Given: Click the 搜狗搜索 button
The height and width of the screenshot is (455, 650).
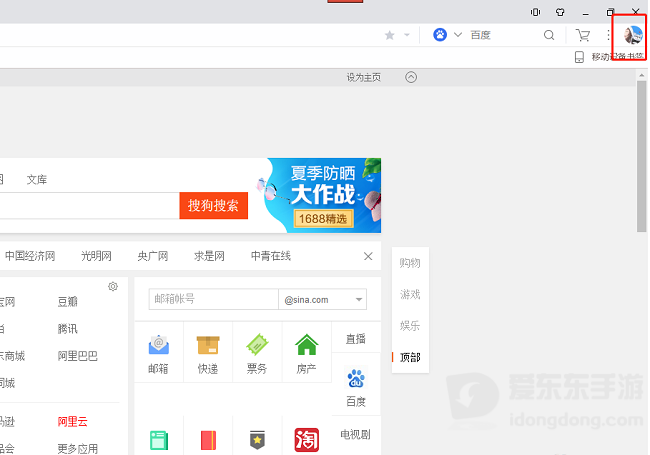Looking at the screenshot, I should (x=213, y=206).
